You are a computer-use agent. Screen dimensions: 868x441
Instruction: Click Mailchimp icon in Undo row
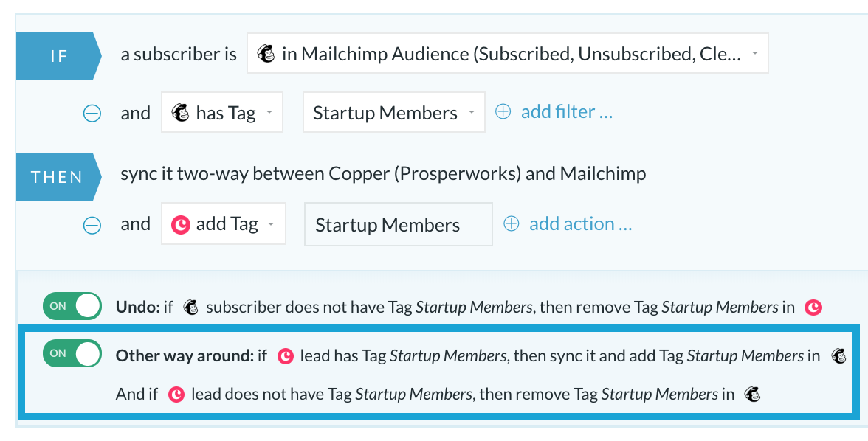[191, 307]
